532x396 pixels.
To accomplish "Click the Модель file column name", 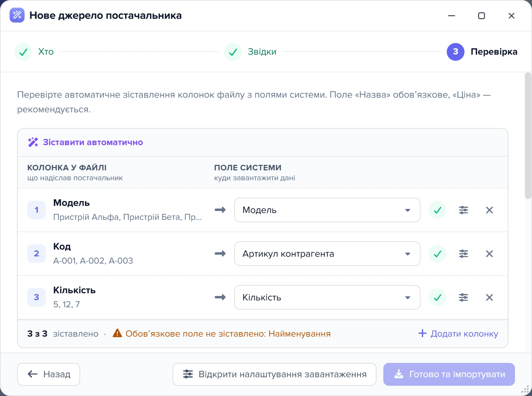I will pos(72,203).
